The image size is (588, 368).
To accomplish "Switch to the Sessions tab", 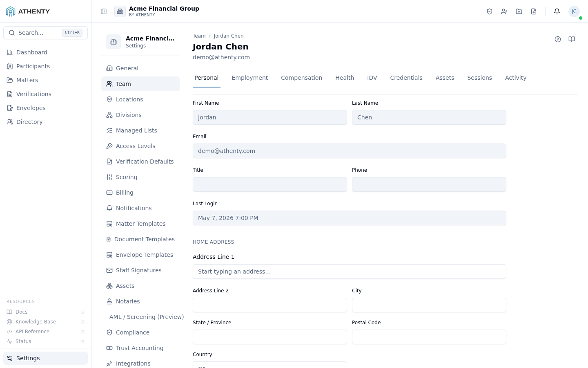I will pos(480,78).
